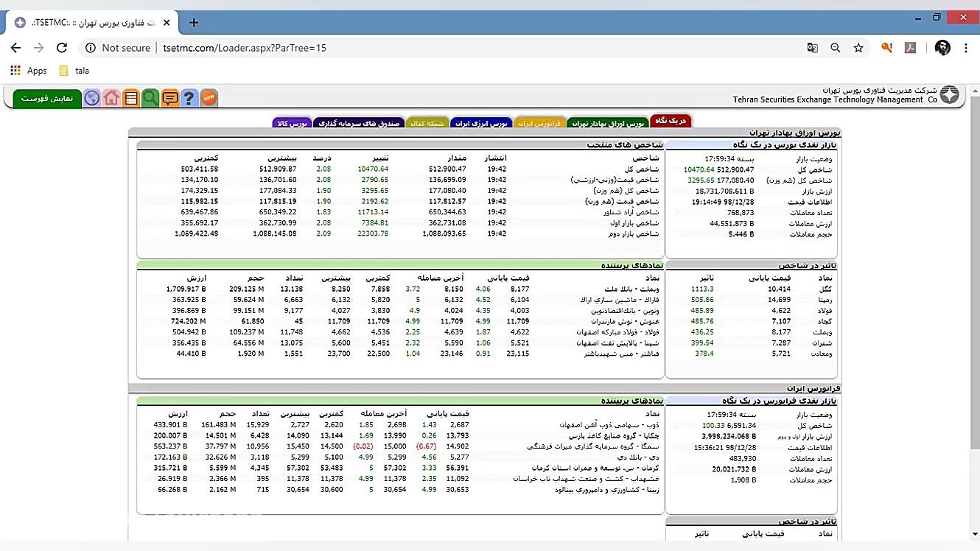This screenshot has height=551, width=980.
Task: Open the غشهداب symbol link
Action: 587,479
